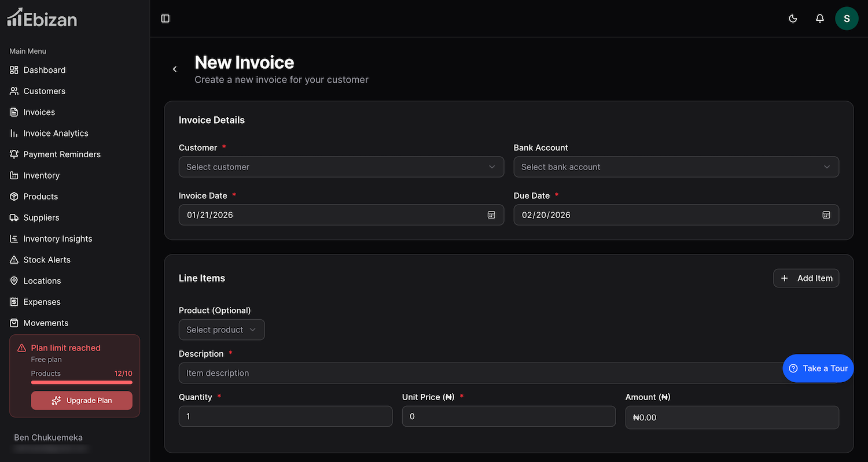Expand the Select bank account dropdown
Viewport: 868px width, 462px height.
(676, 167)
